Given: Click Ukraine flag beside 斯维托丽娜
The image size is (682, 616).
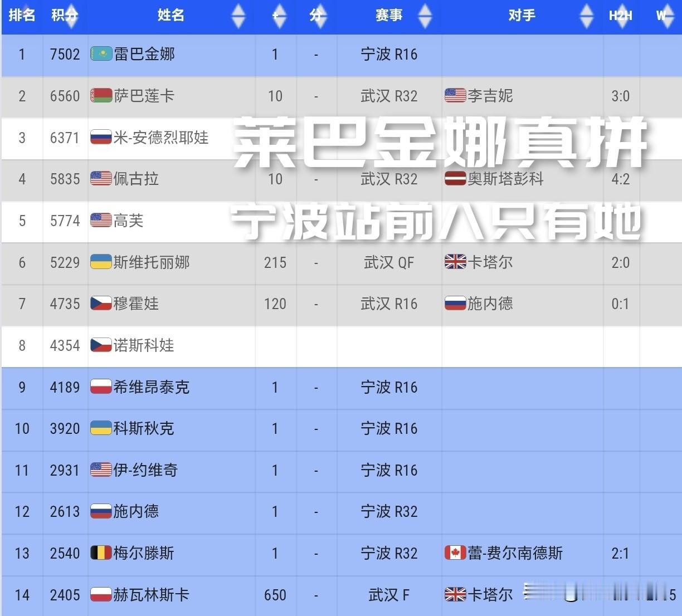Looking at the screenshot, I should pyautogui.click(x=101, y=262).
